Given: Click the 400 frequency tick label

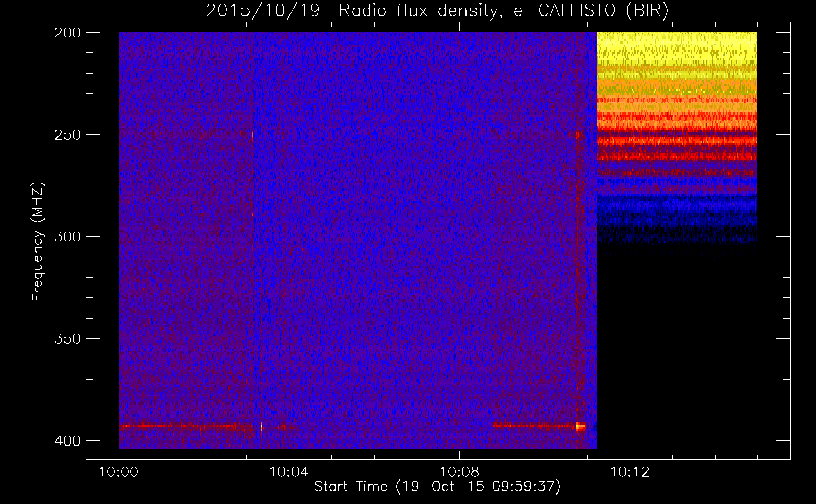Looking at the screenshot, I should click(x=68, y=441).
